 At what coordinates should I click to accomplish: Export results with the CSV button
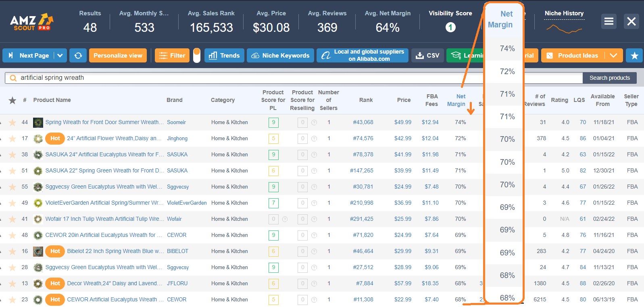click(x=427, y=56)
